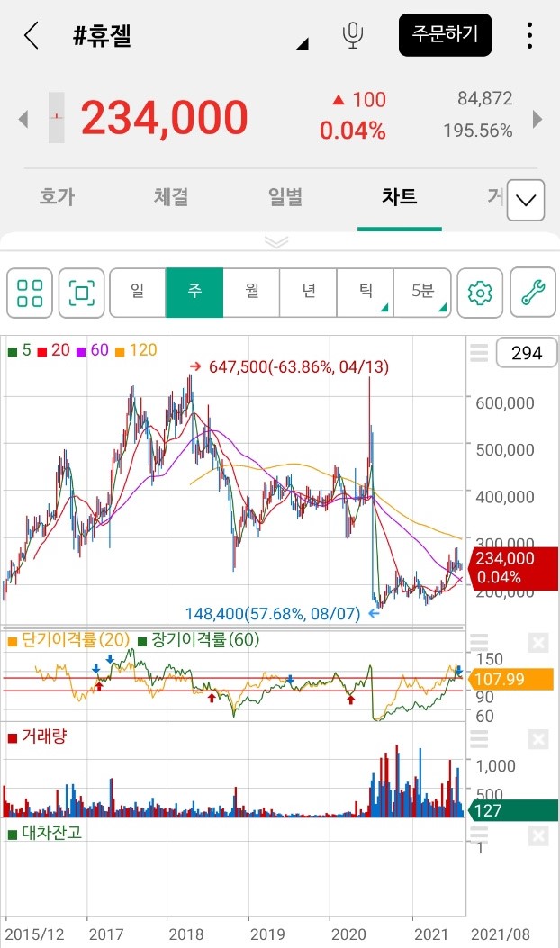The height and width of the screenshot is (948, 560).
Task: Tap the fullscreen chart icon
Action: pos(82,293)
